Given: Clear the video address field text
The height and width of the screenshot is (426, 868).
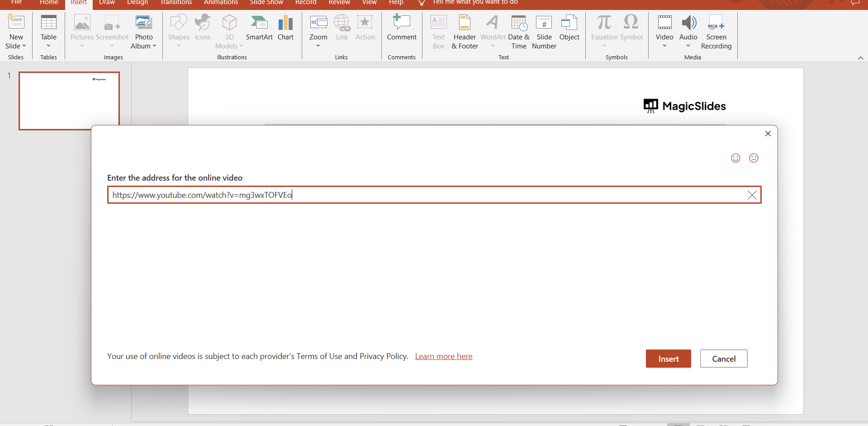Looking at the screenshot, I should tap(752, 195).
